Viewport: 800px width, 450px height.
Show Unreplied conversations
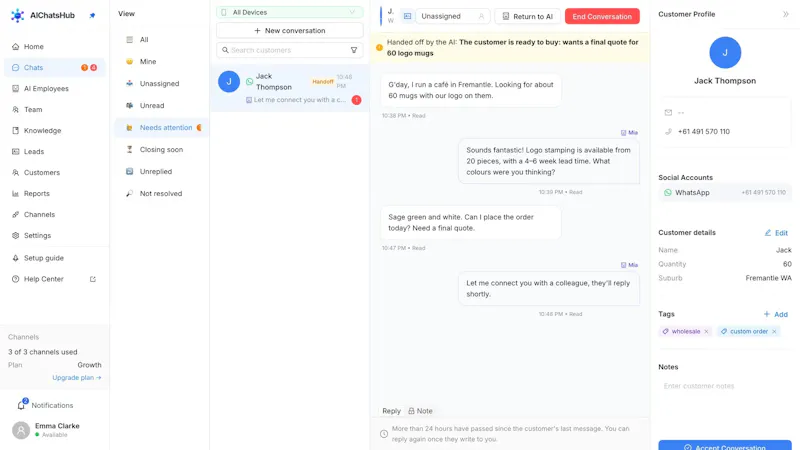(x=161, y=171)
